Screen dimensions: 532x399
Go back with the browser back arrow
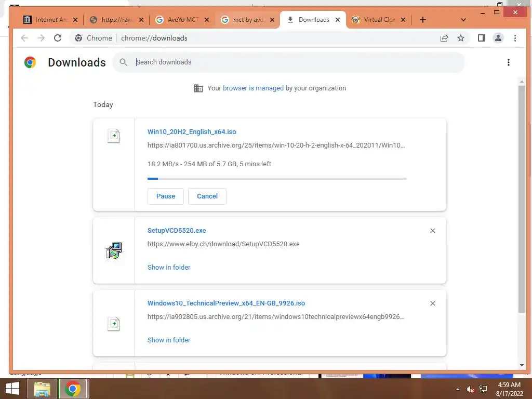point(24,38)
